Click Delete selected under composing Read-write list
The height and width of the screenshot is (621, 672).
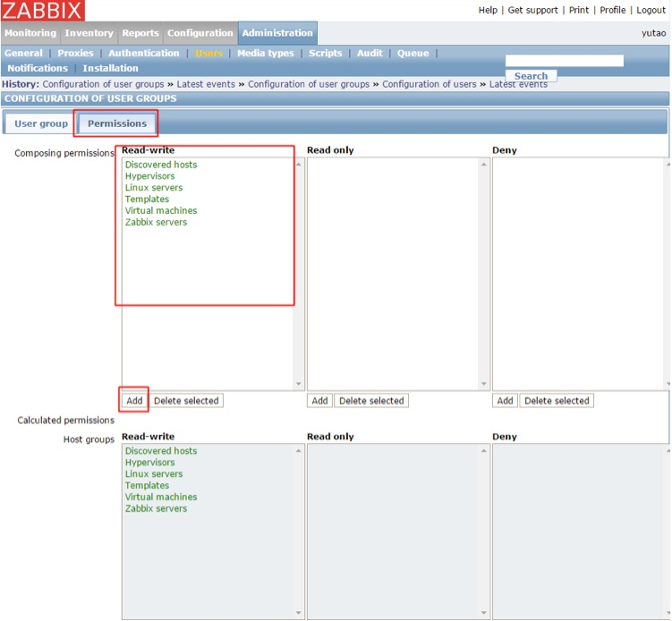click(x=186, y=401)
